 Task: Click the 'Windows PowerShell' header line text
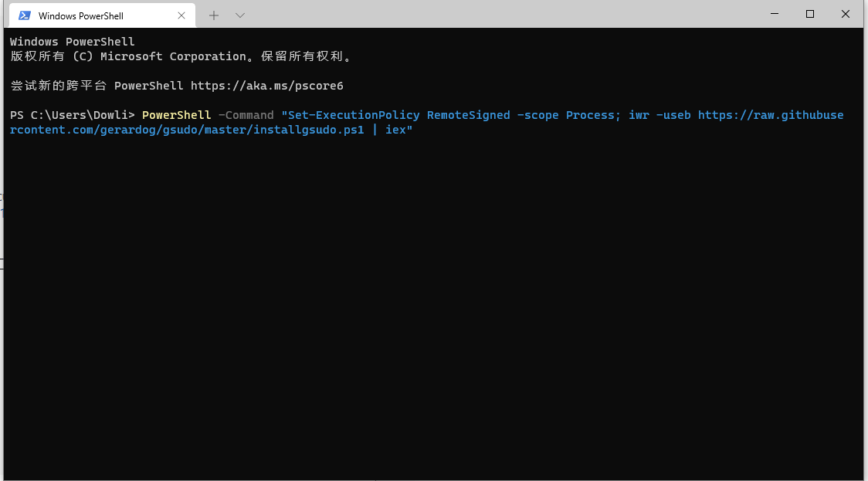tap(72, 42)
